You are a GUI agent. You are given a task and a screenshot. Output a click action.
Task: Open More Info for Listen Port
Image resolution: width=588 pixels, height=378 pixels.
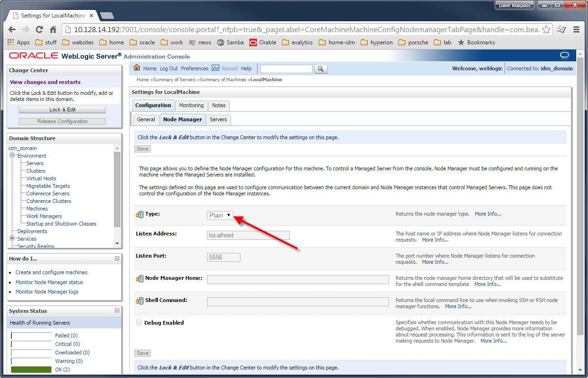pos(435,262)
